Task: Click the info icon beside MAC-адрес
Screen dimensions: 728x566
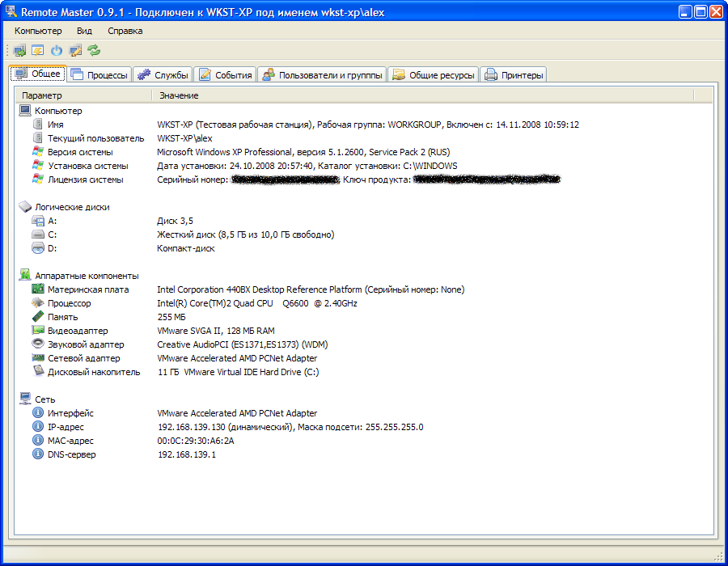Action: 38,441
